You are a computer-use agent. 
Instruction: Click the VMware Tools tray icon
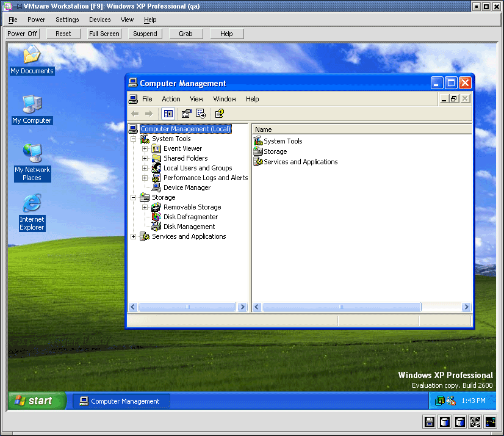click(439, 401)
